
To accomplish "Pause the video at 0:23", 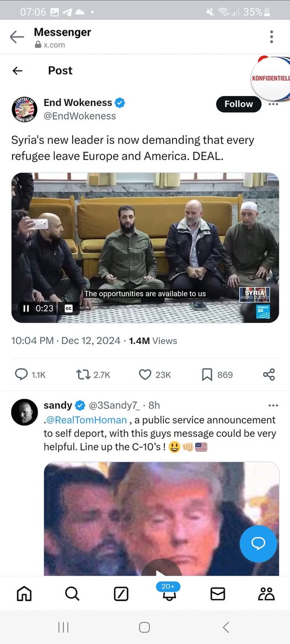I will click(x=26, y=308).
